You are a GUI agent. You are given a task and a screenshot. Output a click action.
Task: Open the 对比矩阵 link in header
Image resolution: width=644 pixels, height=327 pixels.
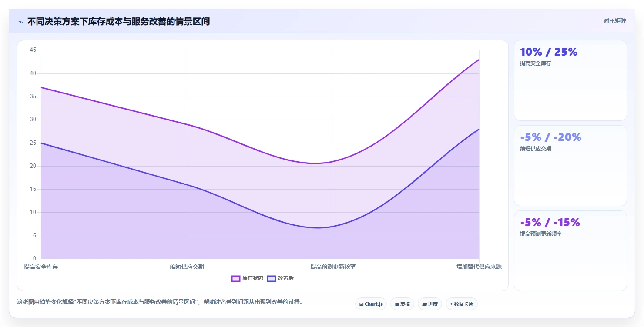tap(614, 21)
